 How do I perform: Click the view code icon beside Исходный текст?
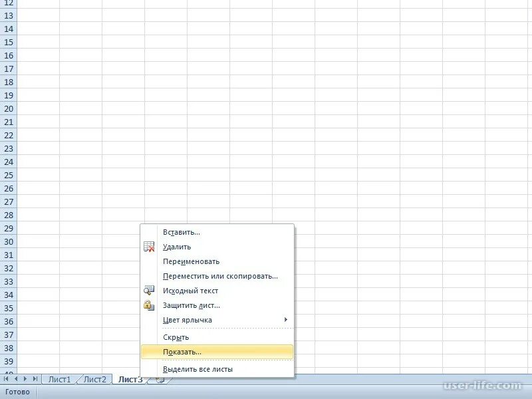click(149, 291)
